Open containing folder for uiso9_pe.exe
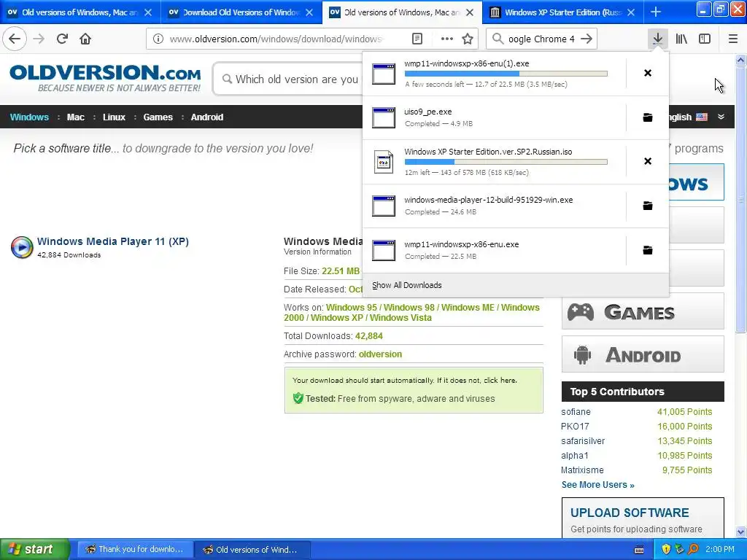This screenshot has width=747, height=560. (648, 117)
